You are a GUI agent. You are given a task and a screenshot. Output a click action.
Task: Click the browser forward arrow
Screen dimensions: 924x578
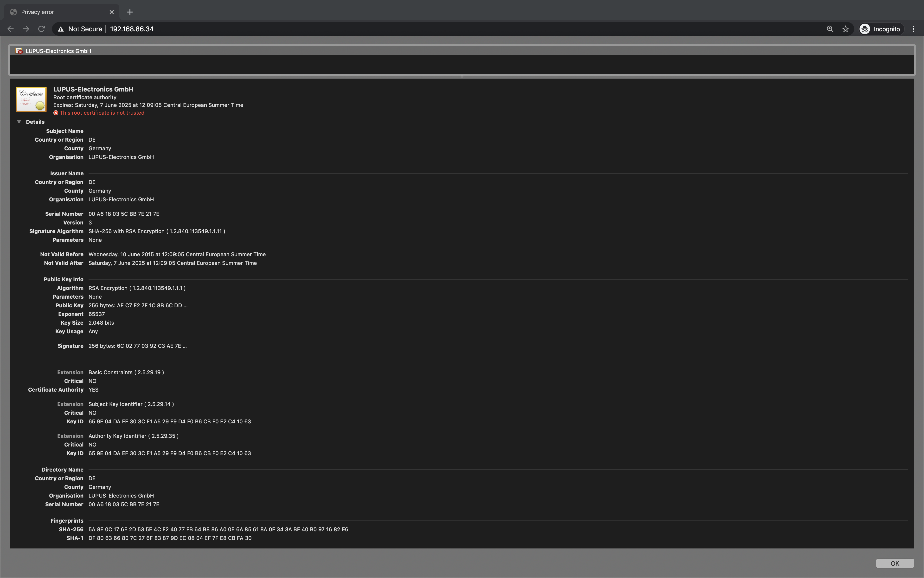point(26,29)
